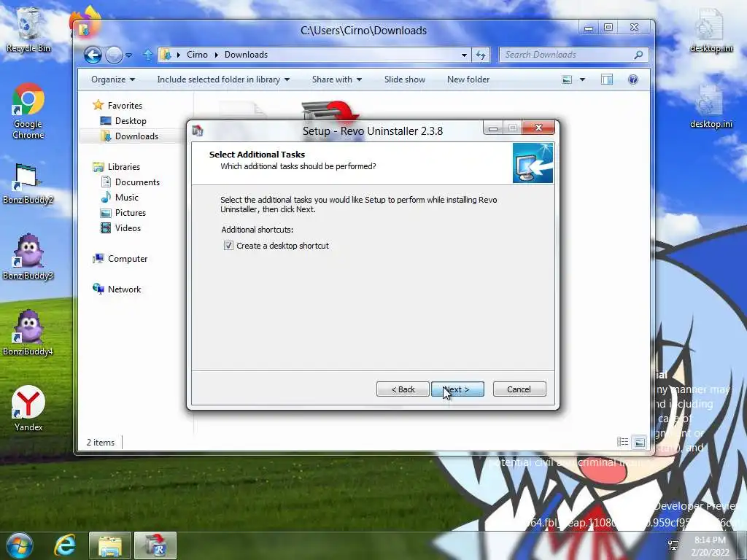Toggle the preview pane
747x560 pixels.
pyautogui.click(x=606, y=79)
